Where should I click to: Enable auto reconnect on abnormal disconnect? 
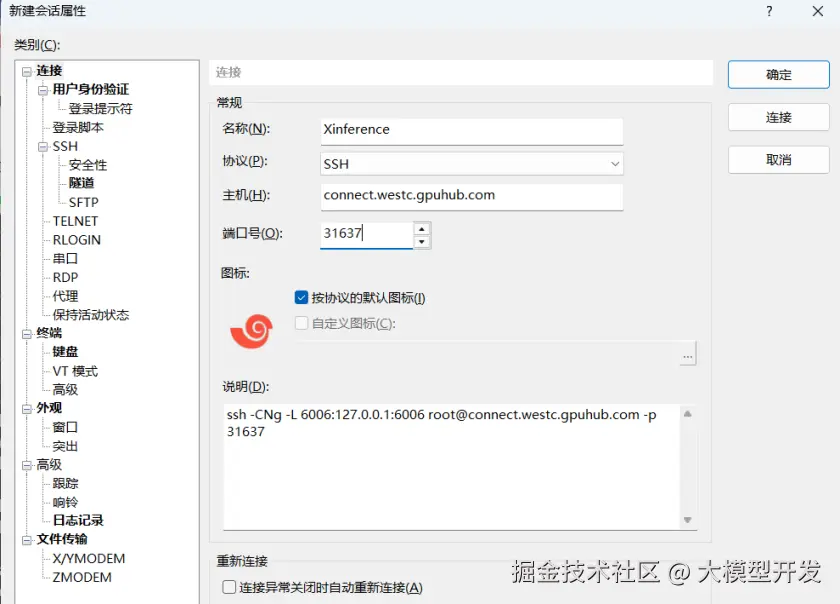click(x=229, y=587)
